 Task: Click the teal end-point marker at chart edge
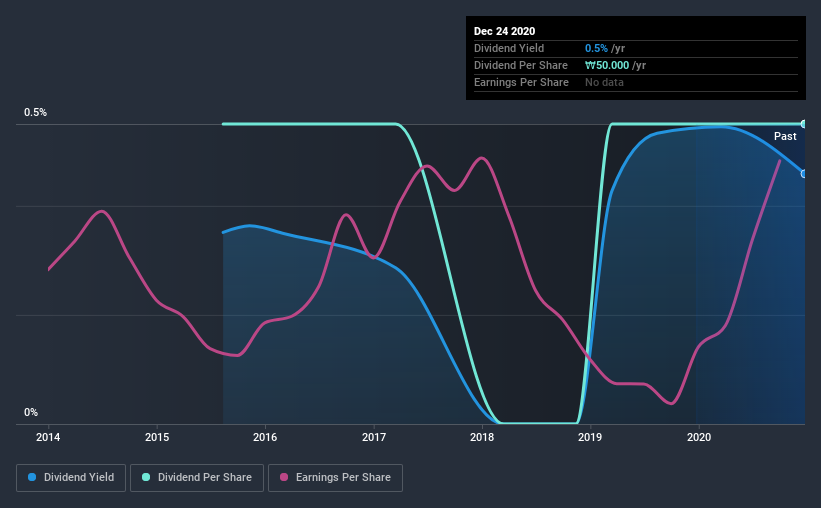803,124
